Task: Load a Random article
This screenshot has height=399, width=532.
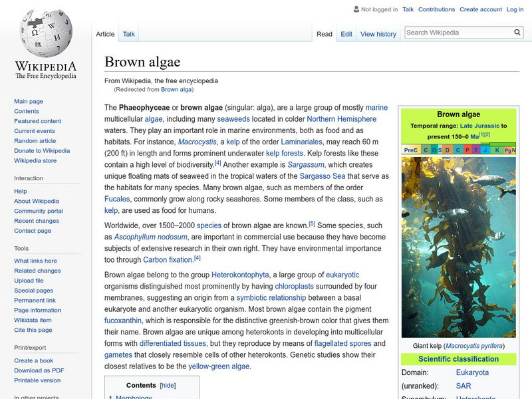Action: 35,141
